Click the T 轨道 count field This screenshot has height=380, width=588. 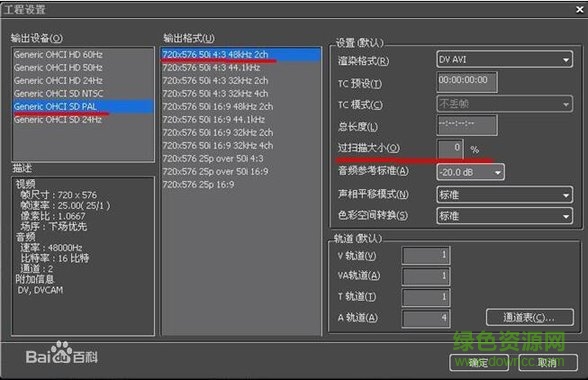click(426, 297)
